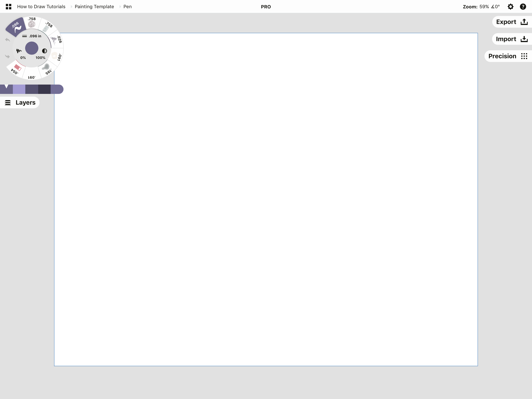Open the Layers panel
This screenshot has height=399, width=532.
tap(20, 102)
